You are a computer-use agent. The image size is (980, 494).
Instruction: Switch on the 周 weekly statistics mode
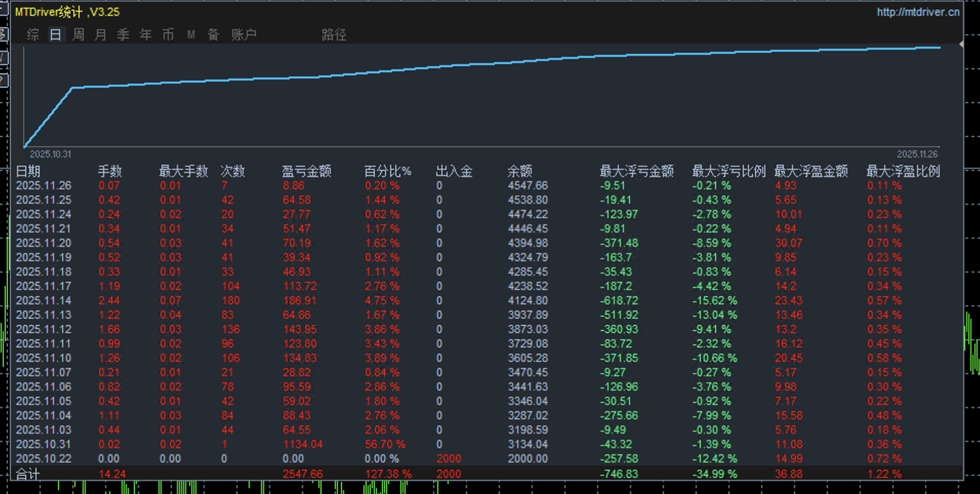[78, 35]
